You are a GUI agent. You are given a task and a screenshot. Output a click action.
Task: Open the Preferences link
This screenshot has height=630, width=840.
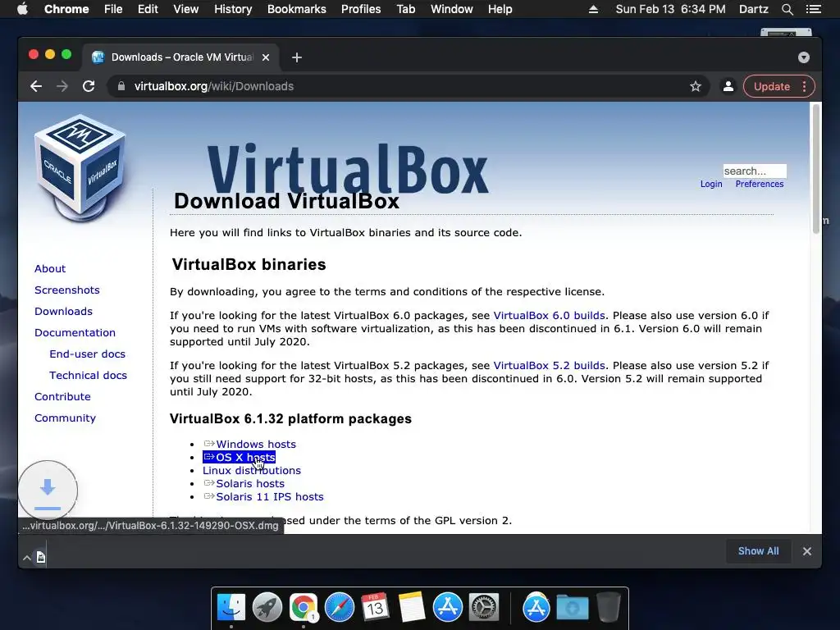(759, 184)
